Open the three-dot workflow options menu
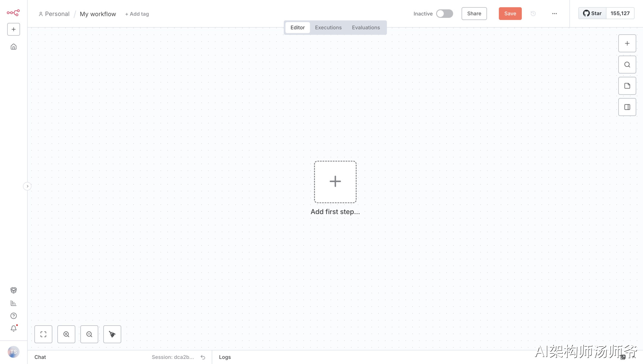This screenshot has width=643, height=364. coord(554,14)
